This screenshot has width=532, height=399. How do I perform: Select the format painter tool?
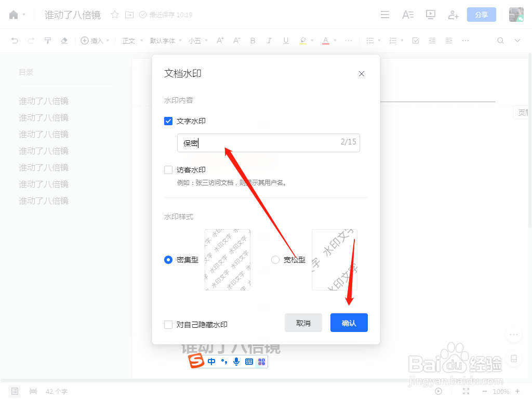click(x=47, y=41)
